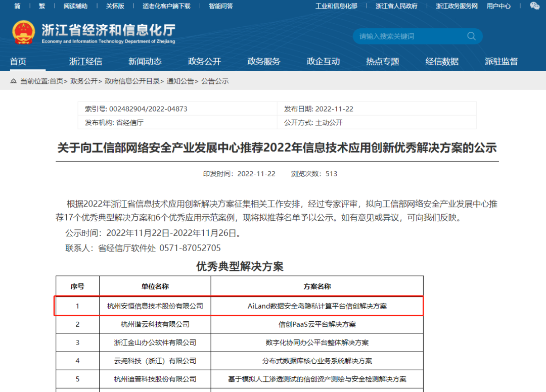Viewport: 546px width, 392px height.
Task: Click the 工业和信息化部 link
Action: tap(336, 6)
